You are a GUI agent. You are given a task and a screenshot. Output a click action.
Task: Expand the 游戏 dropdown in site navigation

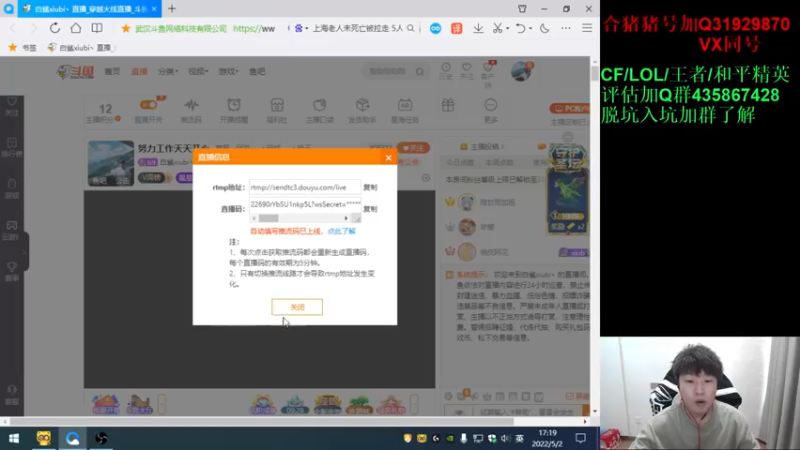[x=229, y=71]
